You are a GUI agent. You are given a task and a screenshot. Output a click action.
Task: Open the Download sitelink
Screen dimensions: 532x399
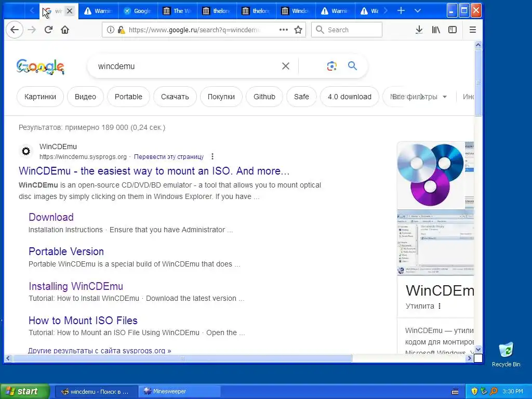51,217
